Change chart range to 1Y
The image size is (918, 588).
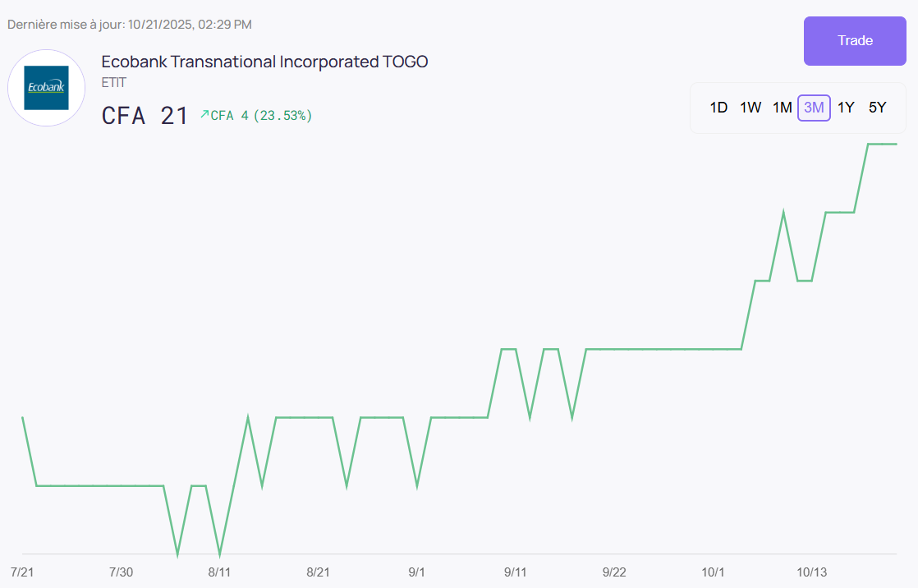click(846, 108)
